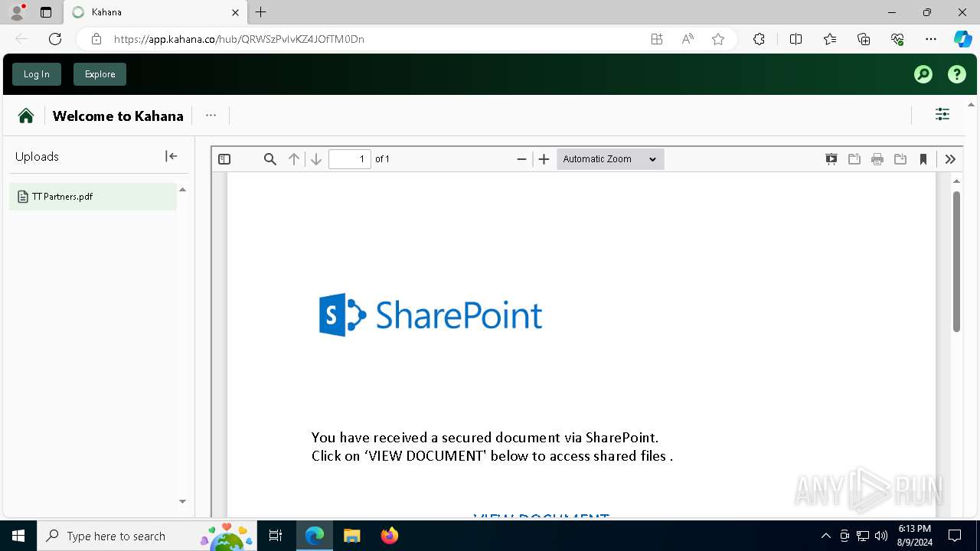
Task: Toggle the PDF sidebar
Action: tap(224, 159)
